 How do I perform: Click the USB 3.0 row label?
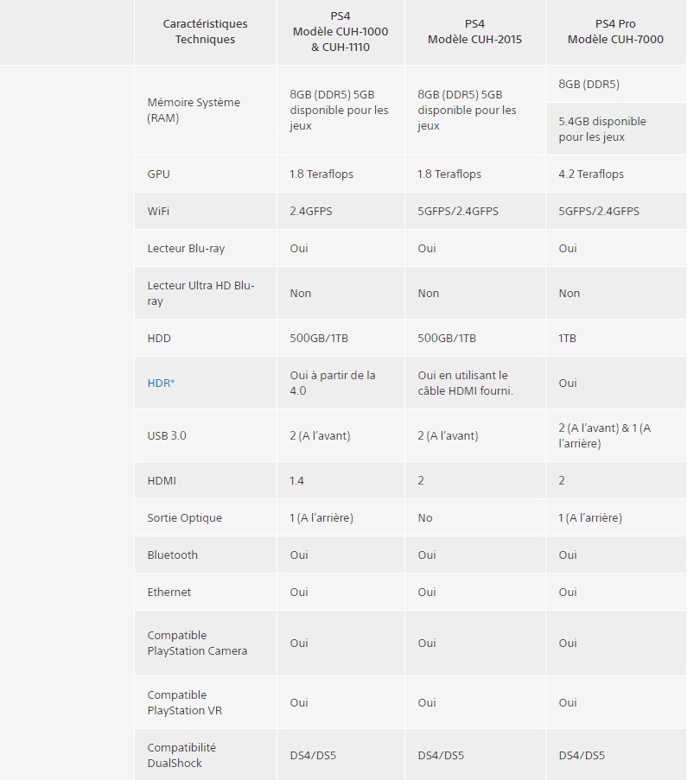coord(167,435)
